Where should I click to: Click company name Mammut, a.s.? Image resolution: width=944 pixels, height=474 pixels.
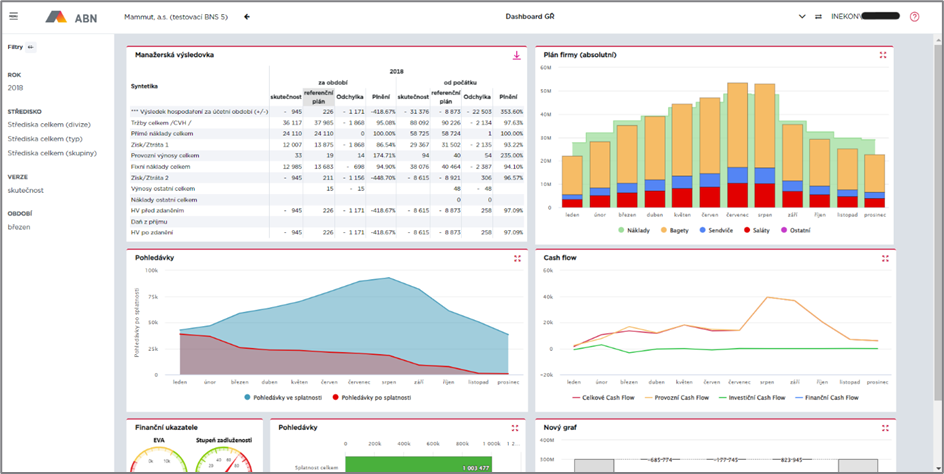pyautogui.click(x=175, y=17)
